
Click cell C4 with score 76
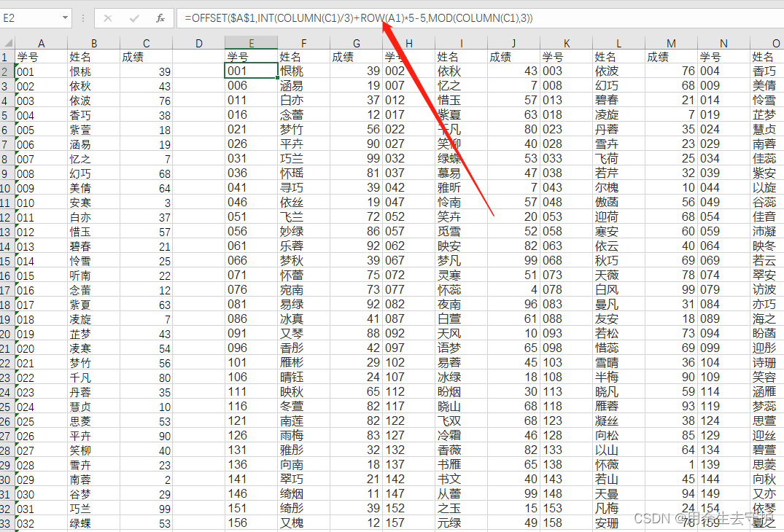point(146,101)
